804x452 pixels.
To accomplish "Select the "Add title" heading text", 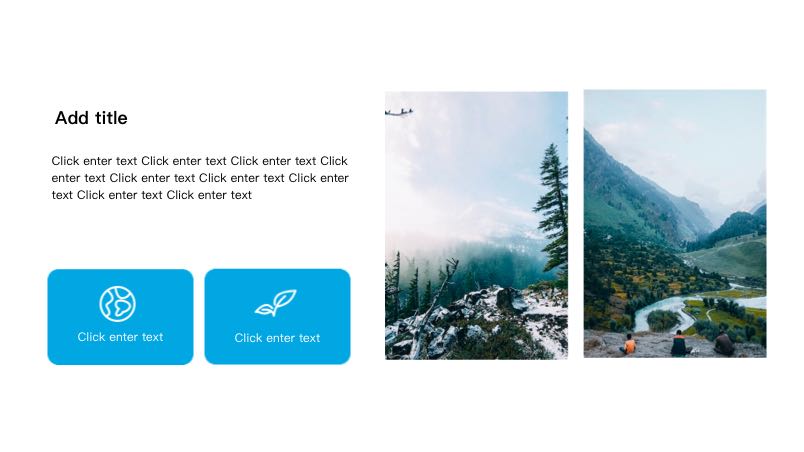I will [91, 118].
